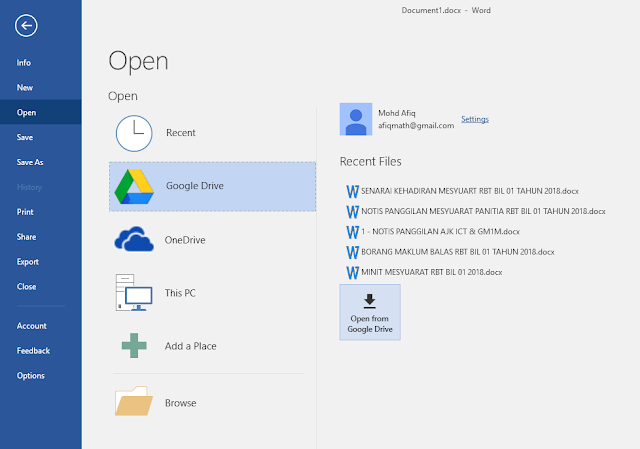Click the Word icon beside SENARAI KEHADIRAN file
The width and height of the screenshot is (640, 449).
click(353, 191)
